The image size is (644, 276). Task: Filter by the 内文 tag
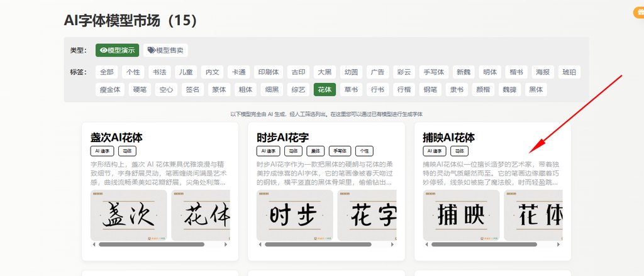tap(213, 72)
